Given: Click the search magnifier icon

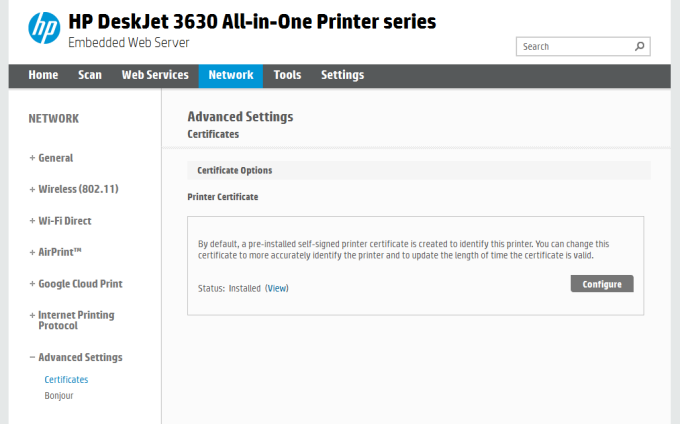Looking at the screenshot, I should pyautogui.click(x=640, y=46).
